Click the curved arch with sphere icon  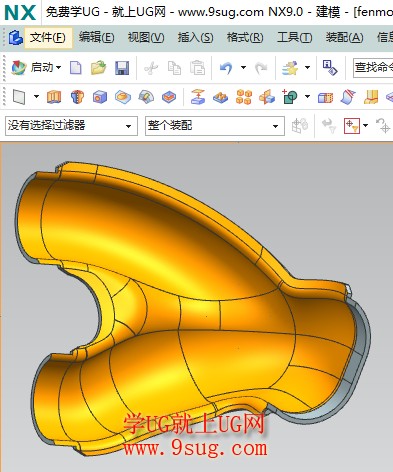(146, 97)
